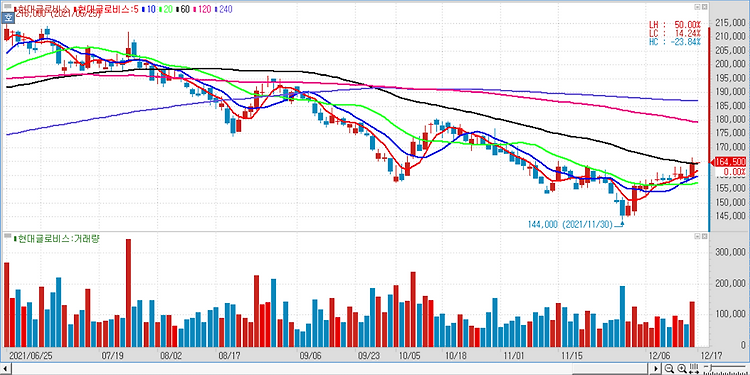The image size is (750, 375).
Task: Select the 20-day moving average legend
Action: (165, 9)
